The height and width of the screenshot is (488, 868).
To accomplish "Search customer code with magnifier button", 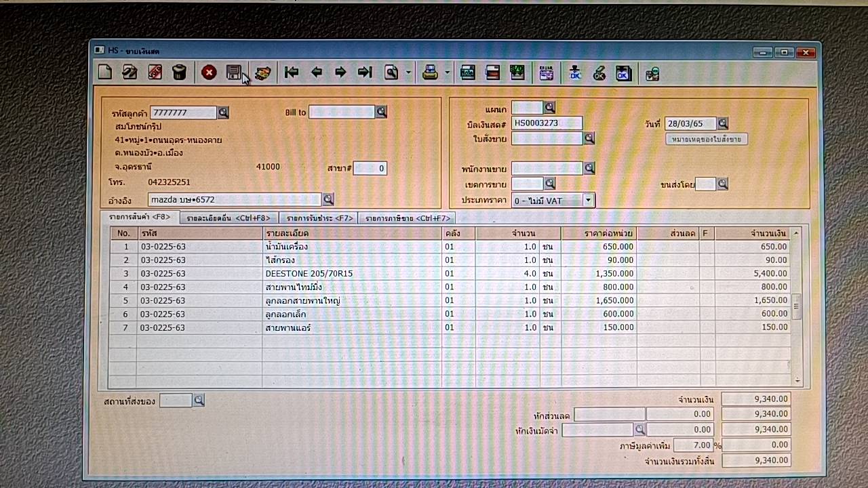I will click(223, 113).
